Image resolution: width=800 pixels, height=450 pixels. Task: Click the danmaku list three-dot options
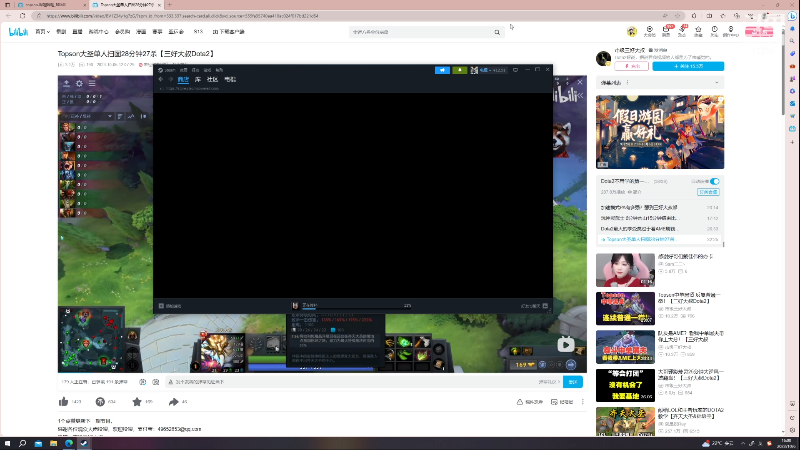pos(628,83)
